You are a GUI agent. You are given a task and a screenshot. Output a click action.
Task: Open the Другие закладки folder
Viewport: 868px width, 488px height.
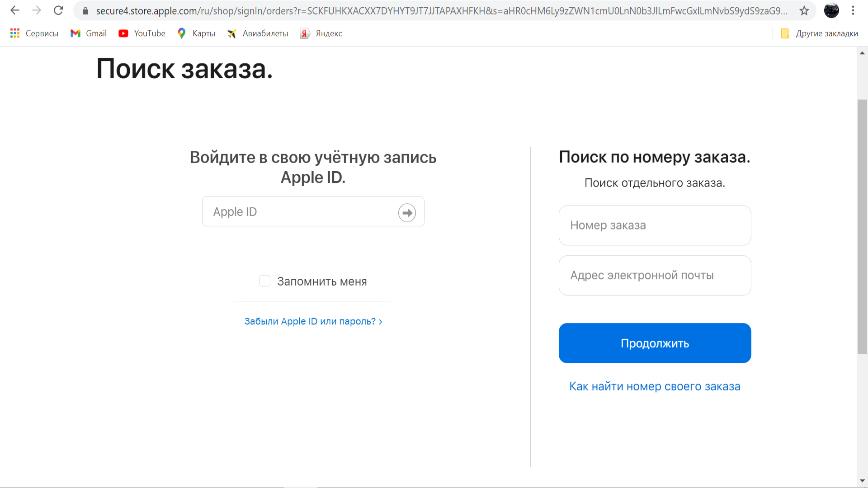(x=819, y=33)
